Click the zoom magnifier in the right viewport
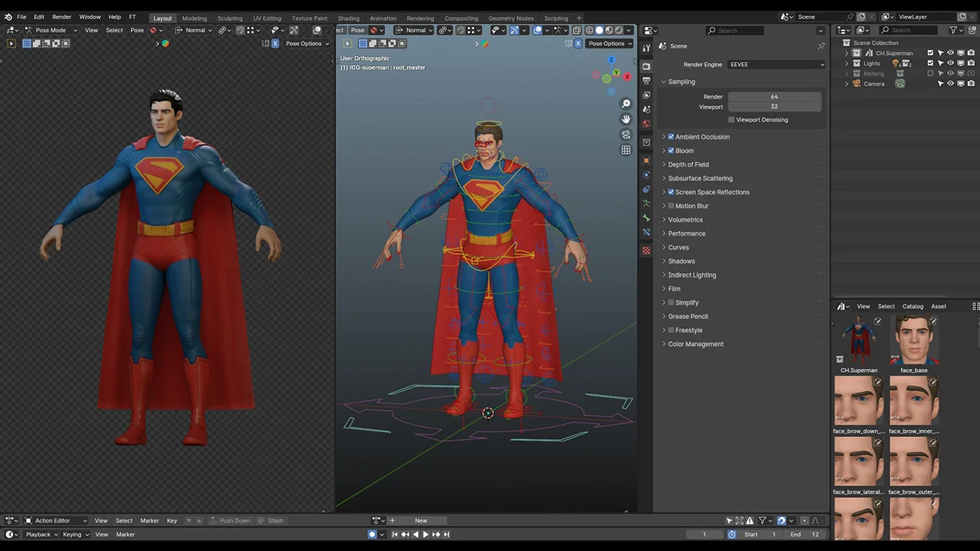Viewport: 980px width, 551px height. pos(626,104)
